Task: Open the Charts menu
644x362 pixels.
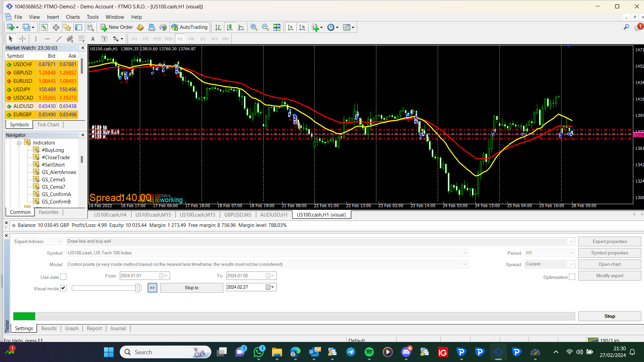Action: [73, 17]
